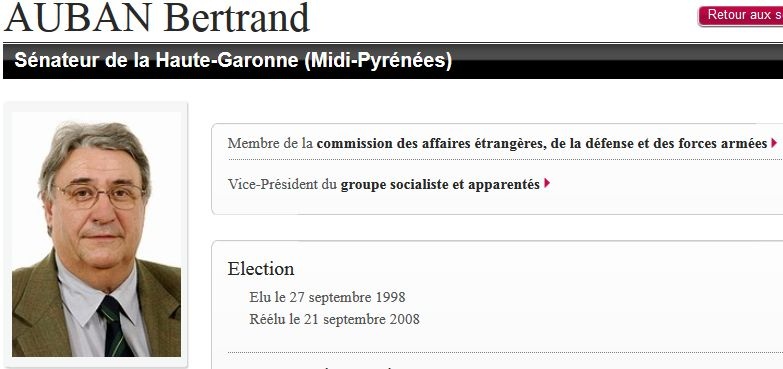Click the word Bertrand in the title
The height and width of the screenshot is (369, 783).
(236, 17)
